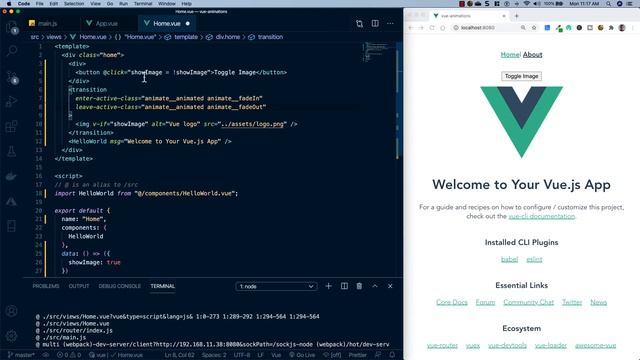The height and width of the screenshot is (360, 640).
Task: Click 'transition' breadcrumb segment
Action: coord(270,37)
